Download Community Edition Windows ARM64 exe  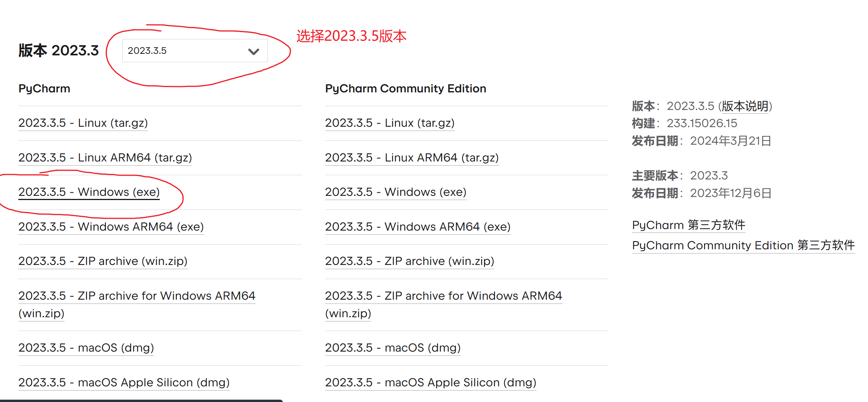(x=417, y=226)
